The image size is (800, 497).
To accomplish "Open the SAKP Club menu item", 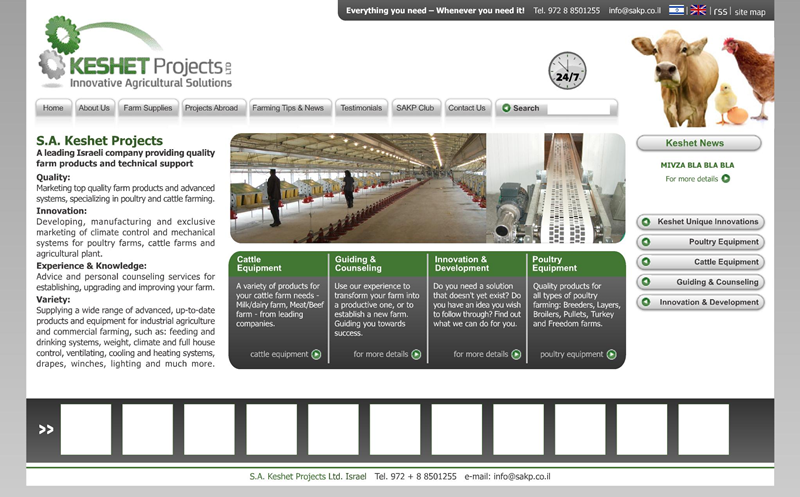I will coord(415,108).
